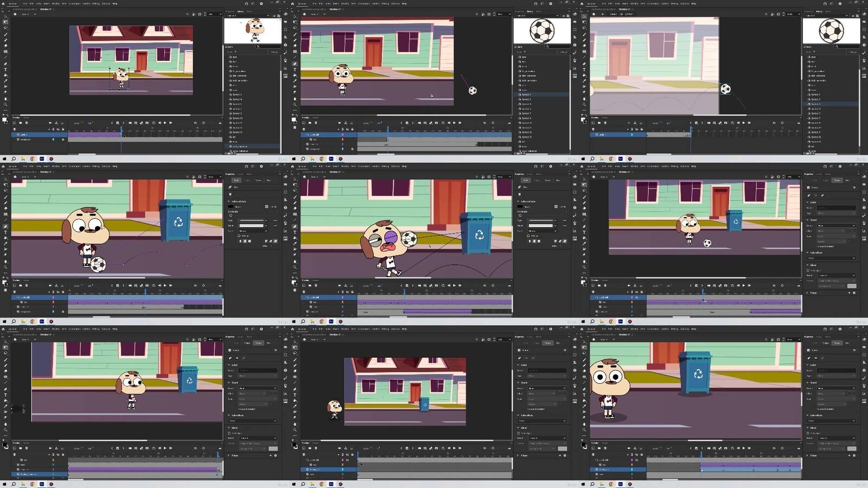Select the Line tool in bottom-right screenshot toolbar
Viewport: 868px width, 488px height.
click(x=584, y=382)
